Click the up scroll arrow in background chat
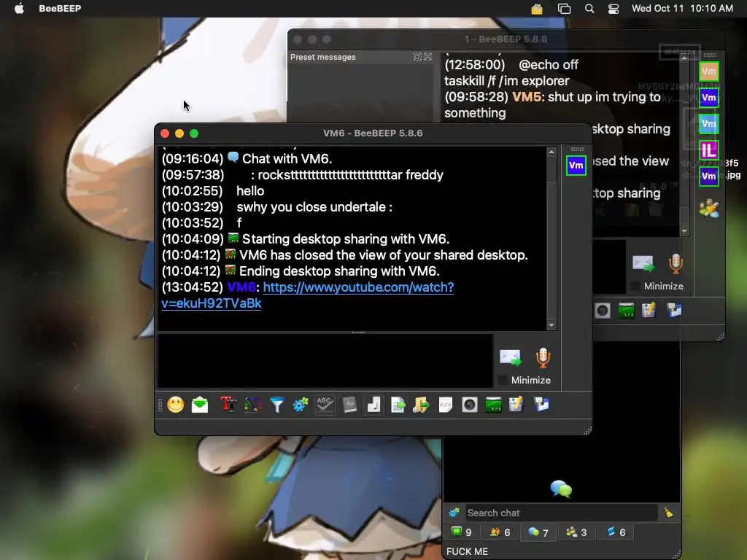Screen dimensions: 747x560 pyautogui.click(x=684, y=58)
